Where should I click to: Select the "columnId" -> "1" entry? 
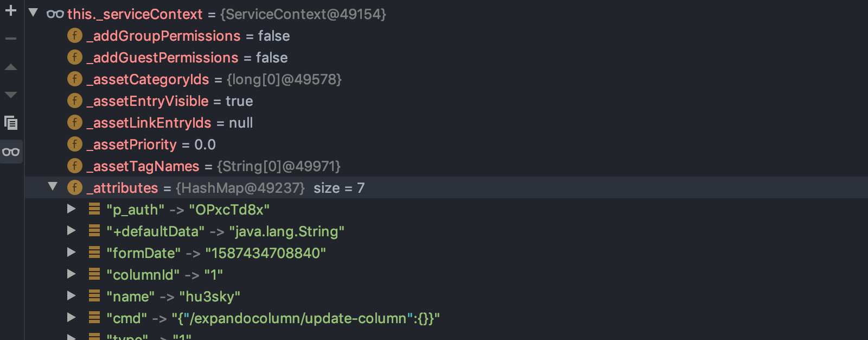pyautogui.click(x=164, y=275)
